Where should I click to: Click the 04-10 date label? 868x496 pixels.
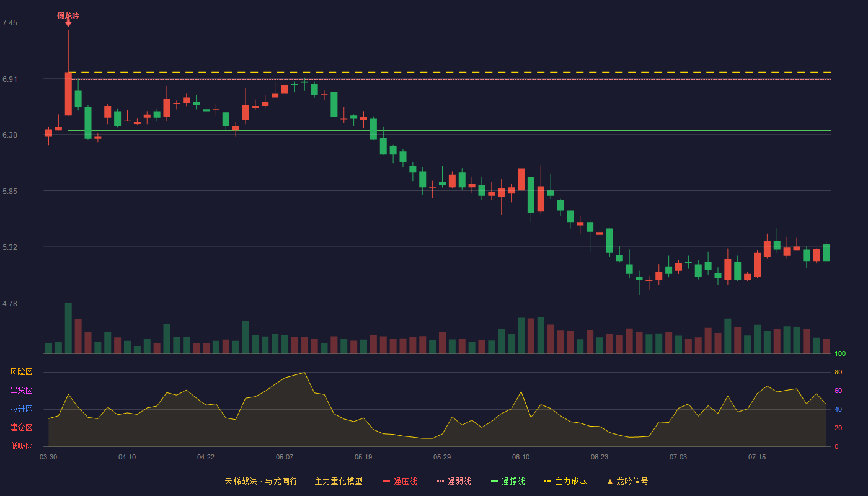[x=127, y=457]
